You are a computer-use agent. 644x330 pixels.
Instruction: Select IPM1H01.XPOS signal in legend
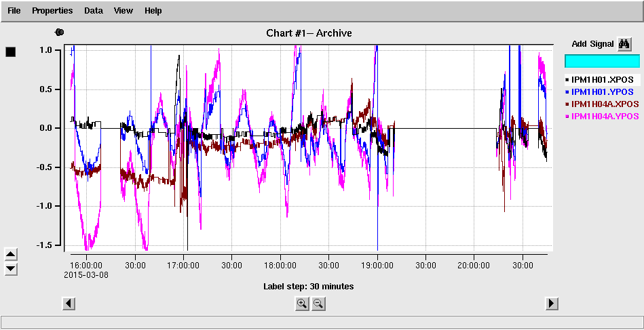pos(602,79)
